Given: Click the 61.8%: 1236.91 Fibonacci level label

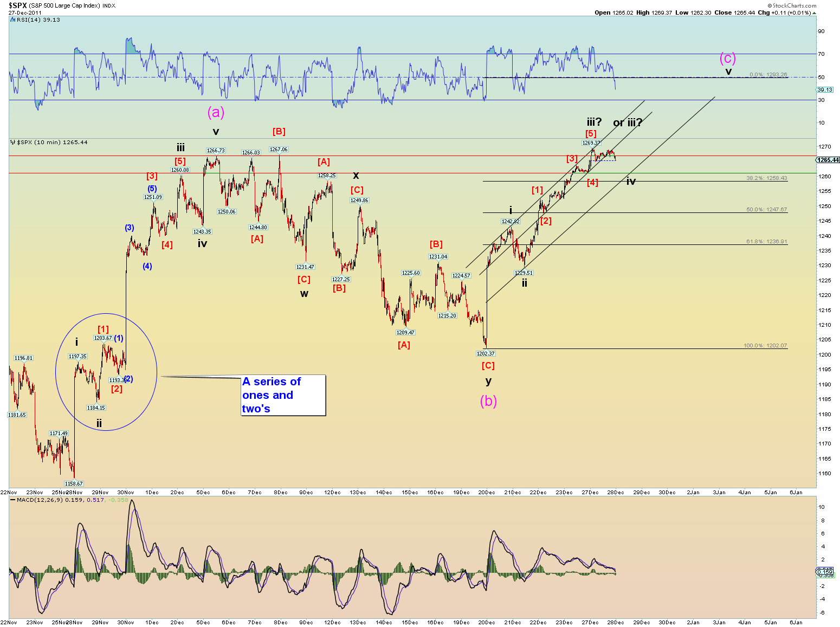Looking at the screenshot, I should point(766,242).
